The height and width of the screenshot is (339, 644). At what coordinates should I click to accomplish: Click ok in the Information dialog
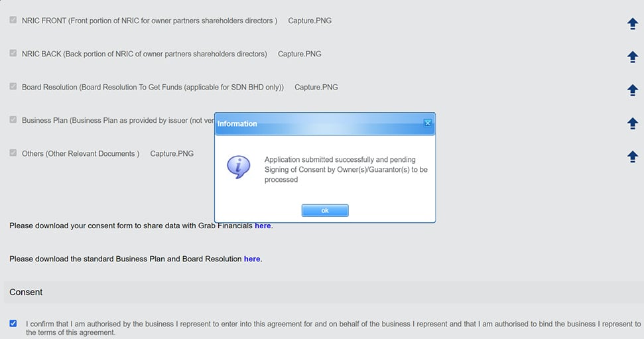(325, 210)
